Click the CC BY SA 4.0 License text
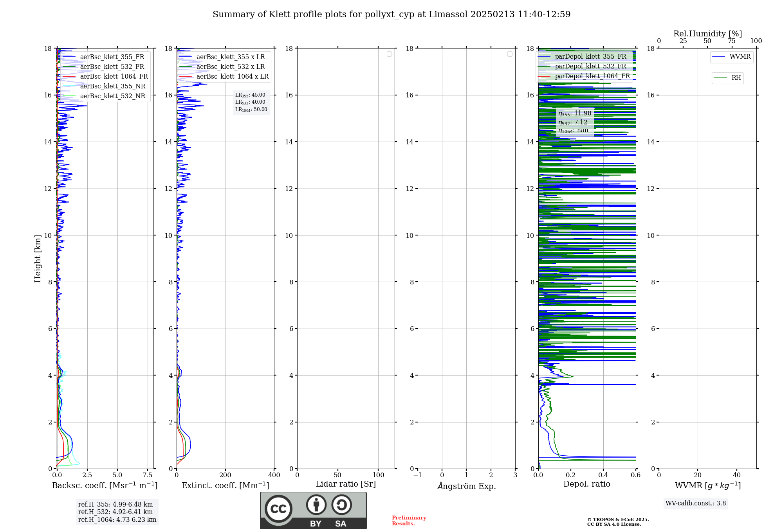The width and height of the screenshot is (783, 532). (x=614, y=524)
